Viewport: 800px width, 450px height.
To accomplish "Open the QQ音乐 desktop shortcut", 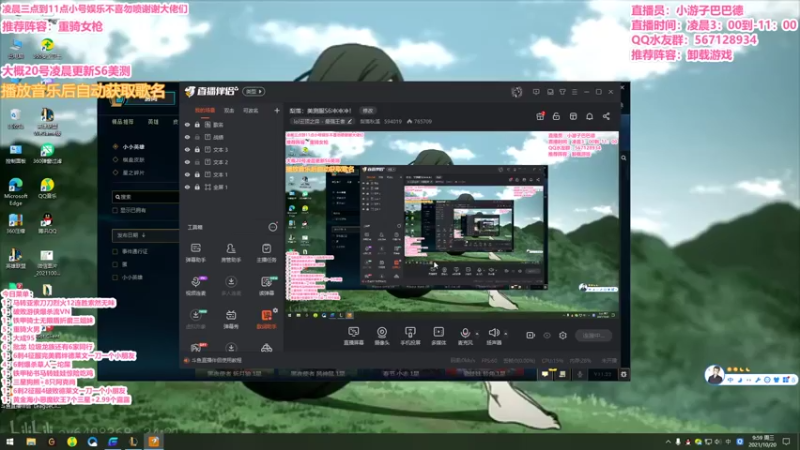I will coord(47,188).
